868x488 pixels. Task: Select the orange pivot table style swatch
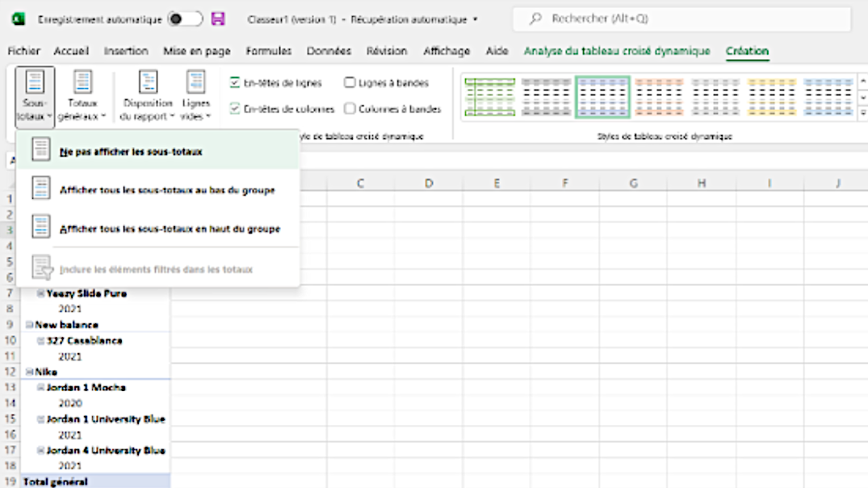tap(659, 96)
